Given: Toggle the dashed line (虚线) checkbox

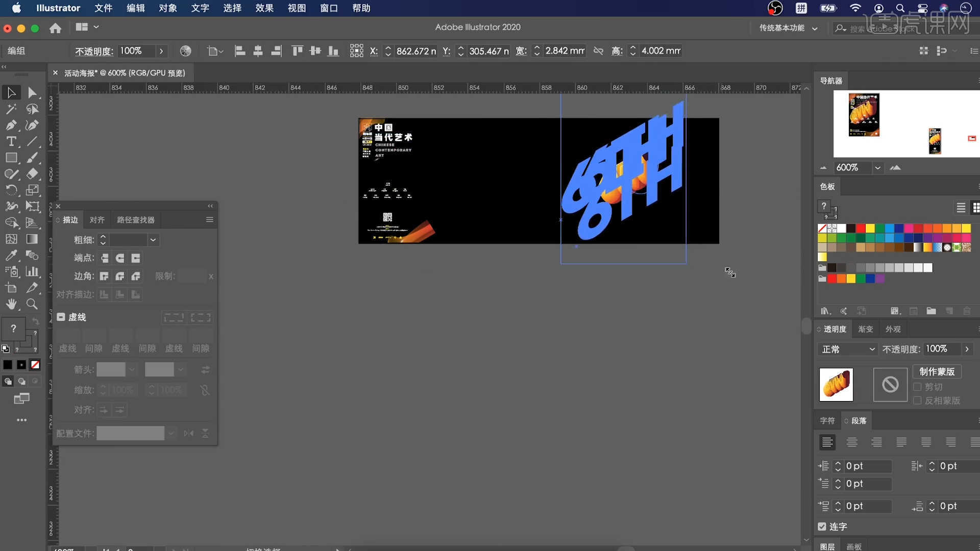Looking at the screenshot, I should click(61, 317).
